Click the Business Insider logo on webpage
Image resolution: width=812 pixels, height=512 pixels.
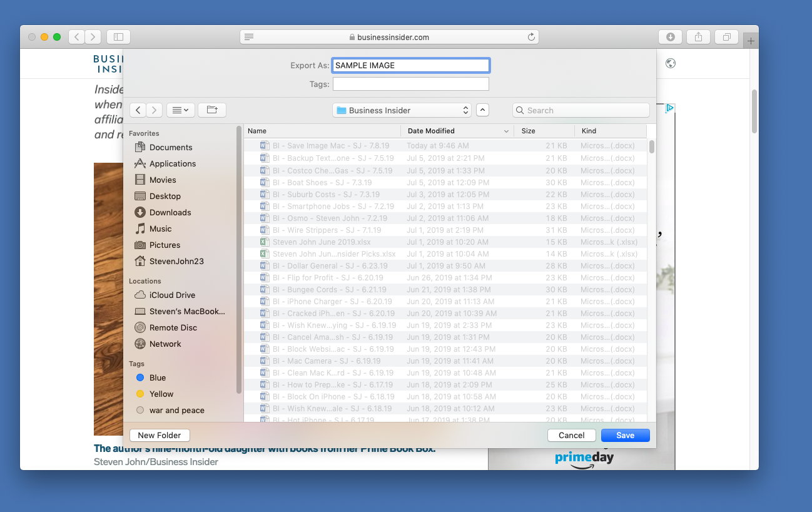(x=108, y=63)
